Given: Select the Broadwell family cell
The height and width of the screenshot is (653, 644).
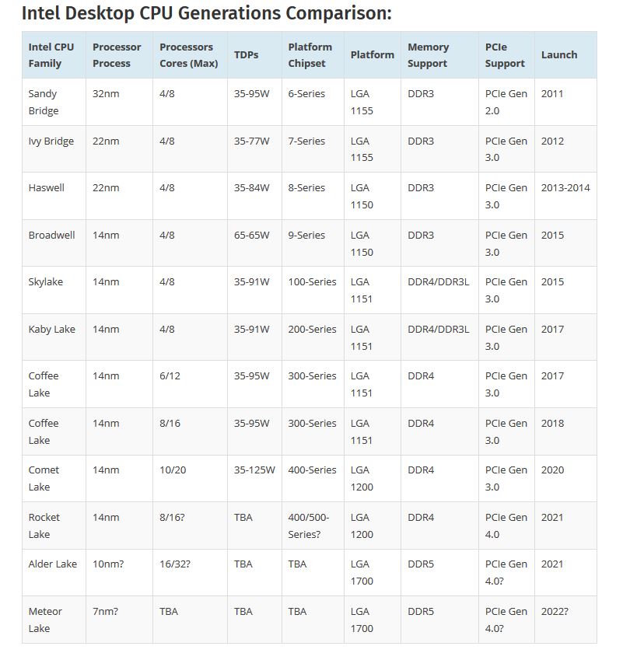Looking at the screenshot, I should pyautogui.click(x=51, y=236).
